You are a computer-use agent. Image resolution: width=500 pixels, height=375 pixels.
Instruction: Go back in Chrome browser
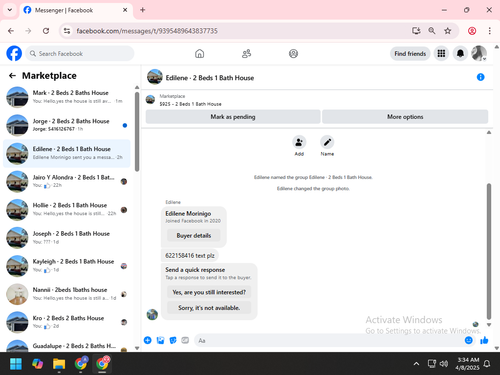click(x=11, y=31)
